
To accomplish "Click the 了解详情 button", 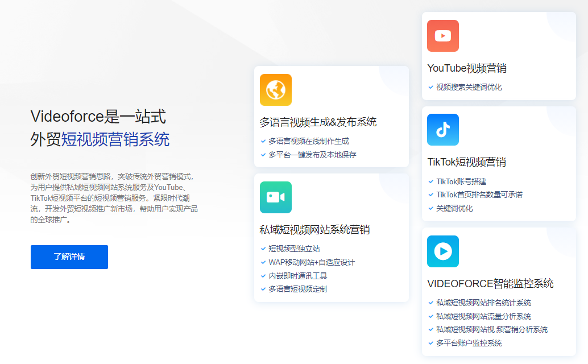I will click(69, 257).
